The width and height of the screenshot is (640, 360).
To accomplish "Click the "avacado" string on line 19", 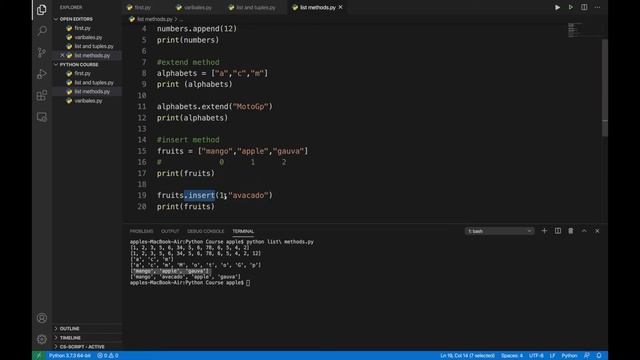I will (x=248, y=196).
